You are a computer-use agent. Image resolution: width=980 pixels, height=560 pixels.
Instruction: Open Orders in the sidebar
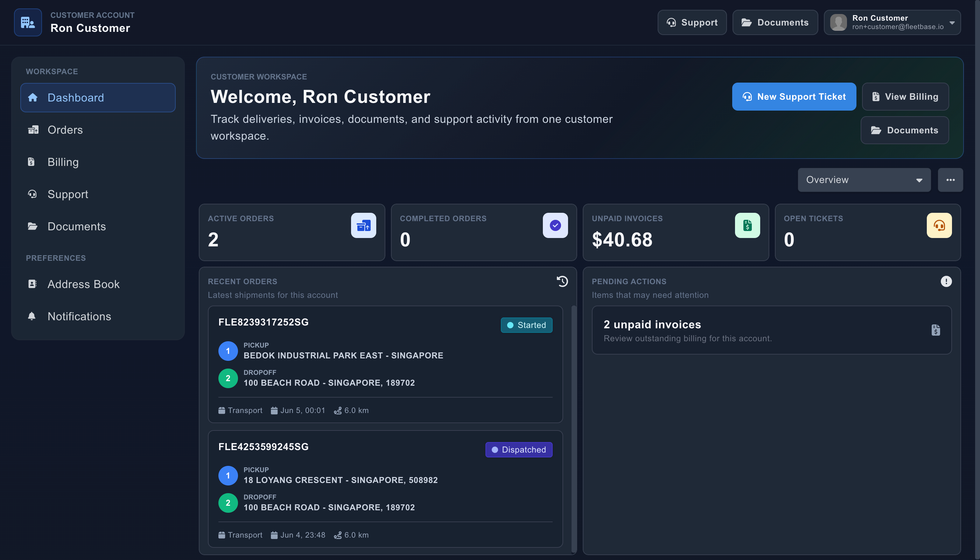pyautogui.click(x=98, y=130)
